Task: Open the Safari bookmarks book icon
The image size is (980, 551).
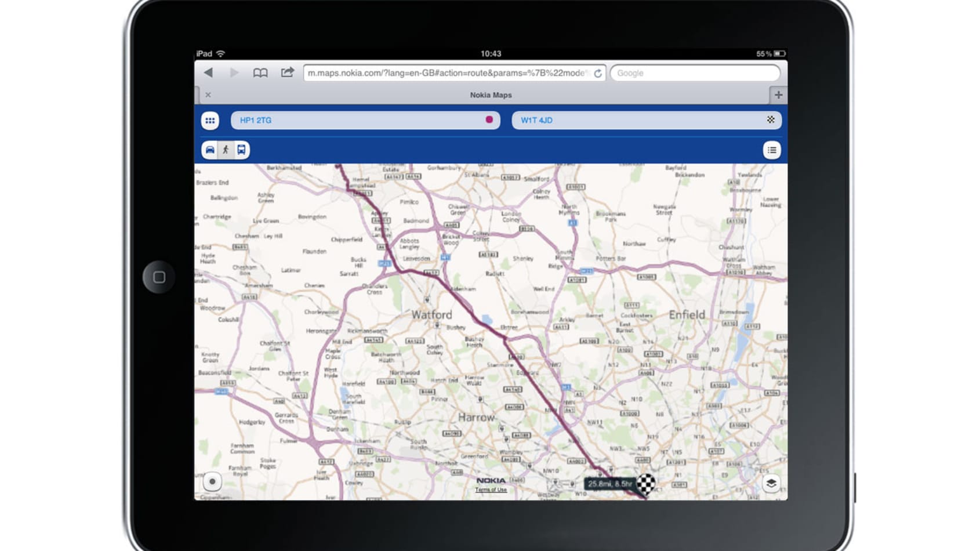Action: pyautogui.click(x=260, y=73)
